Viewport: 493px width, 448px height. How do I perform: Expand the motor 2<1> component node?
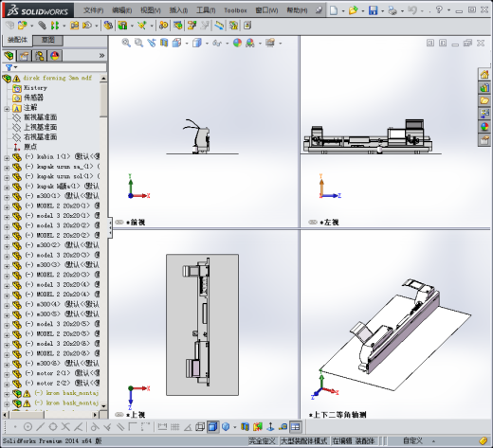[7, 374]
